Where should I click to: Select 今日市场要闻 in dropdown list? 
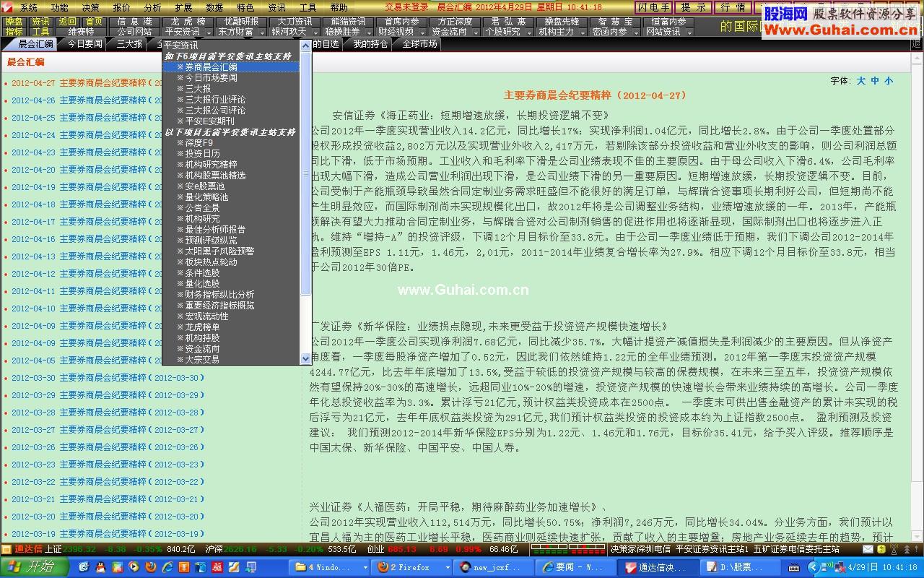pos(230,77)
